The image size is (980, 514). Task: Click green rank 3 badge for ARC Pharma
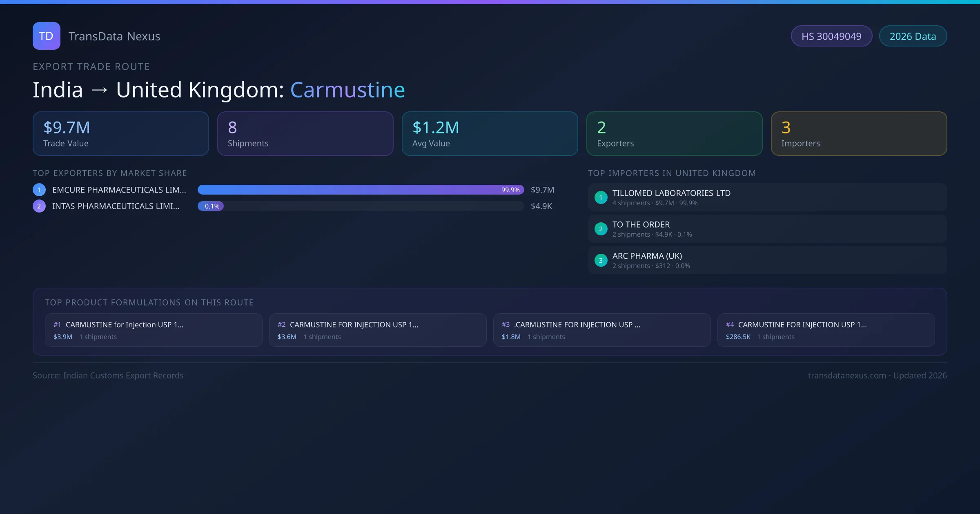[601, 260]
